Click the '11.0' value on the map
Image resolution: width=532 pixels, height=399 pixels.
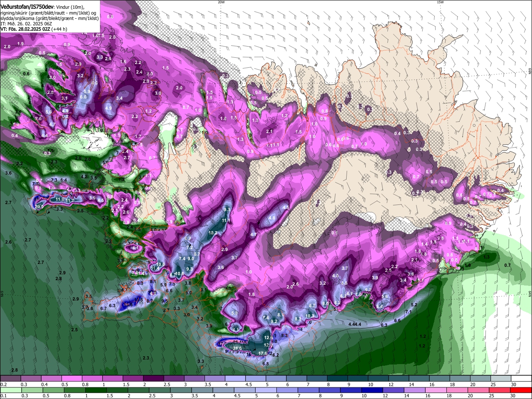click(x=60, y=199)
